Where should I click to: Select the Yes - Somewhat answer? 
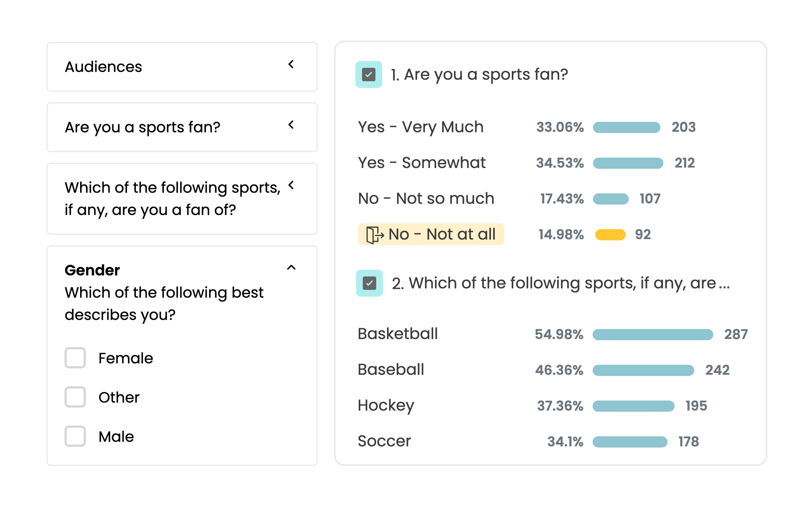tap(422, 163)
